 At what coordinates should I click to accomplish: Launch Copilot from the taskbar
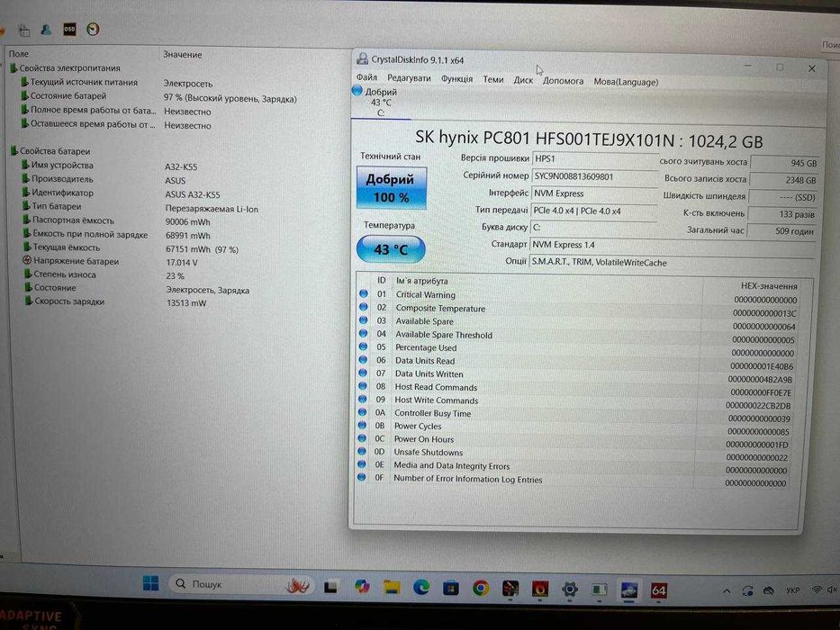coord(362,587)
